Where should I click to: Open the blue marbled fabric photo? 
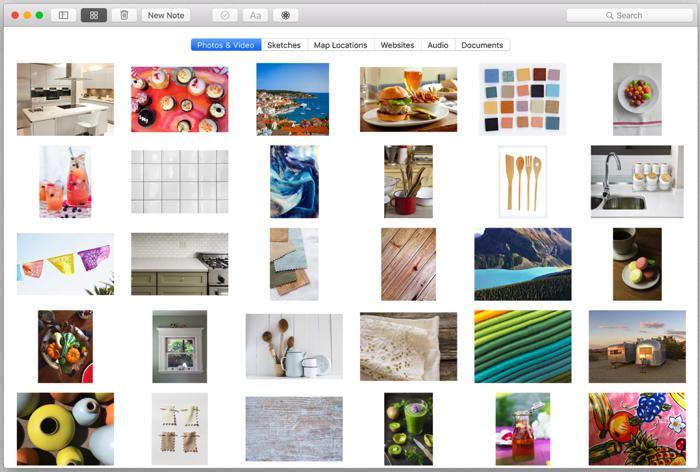click(294, 181)
